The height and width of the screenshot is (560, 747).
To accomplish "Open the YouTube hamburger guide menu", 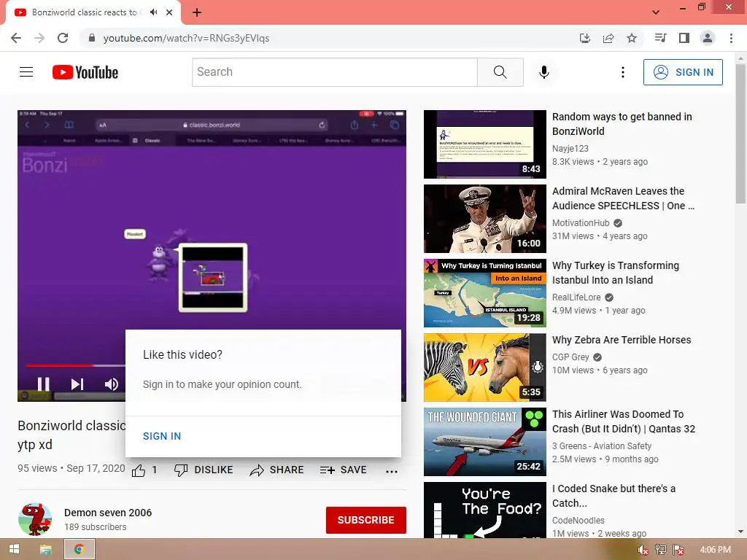I will [26, 72].
